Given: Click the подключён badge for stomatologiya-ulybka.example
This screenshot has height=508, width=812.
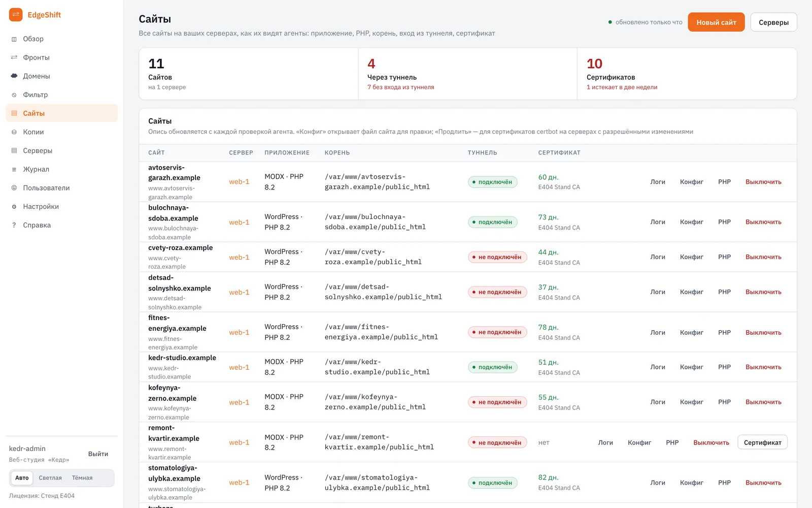Looking at the screenshot, I should pos(492,483).
